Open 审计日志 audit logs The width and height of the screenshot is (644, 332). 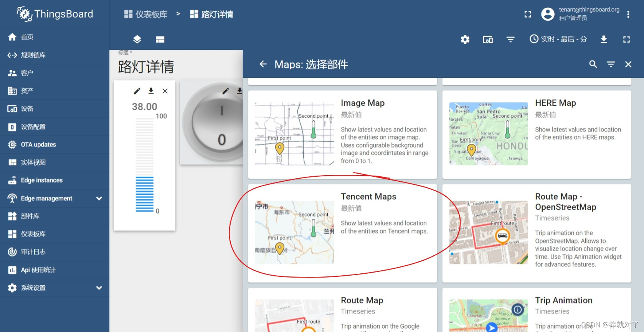click(54, 252)
